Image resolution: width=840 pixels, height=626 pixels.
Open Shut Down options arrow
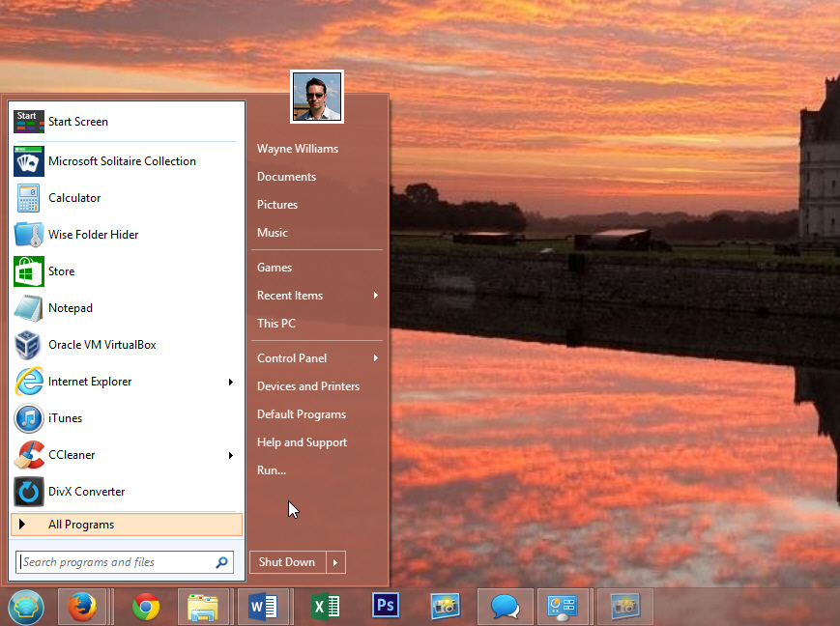point(335,562)
